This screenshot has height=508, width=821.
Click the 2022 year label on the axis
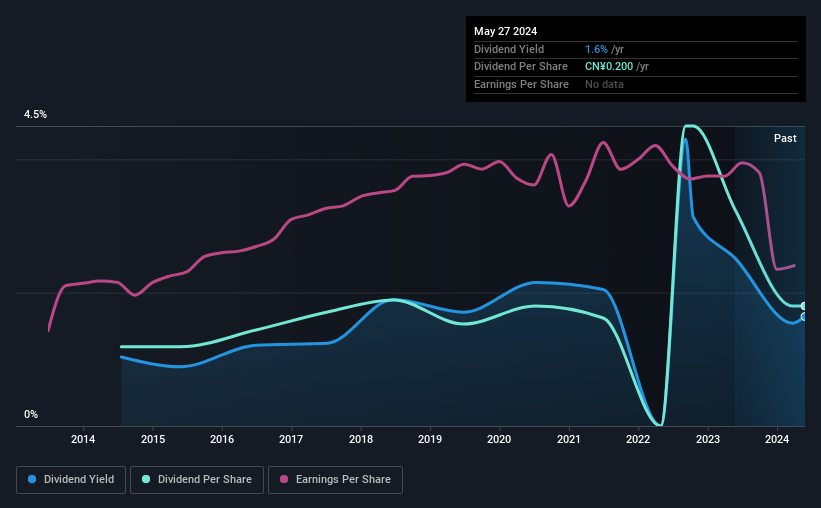tap(638, 439)
